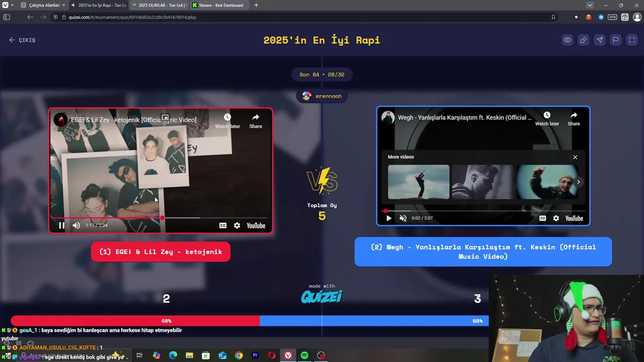This screenshot has width=644, height=362.
Task: Click the red extension icon in toolbar
Action: pos(589,17)
